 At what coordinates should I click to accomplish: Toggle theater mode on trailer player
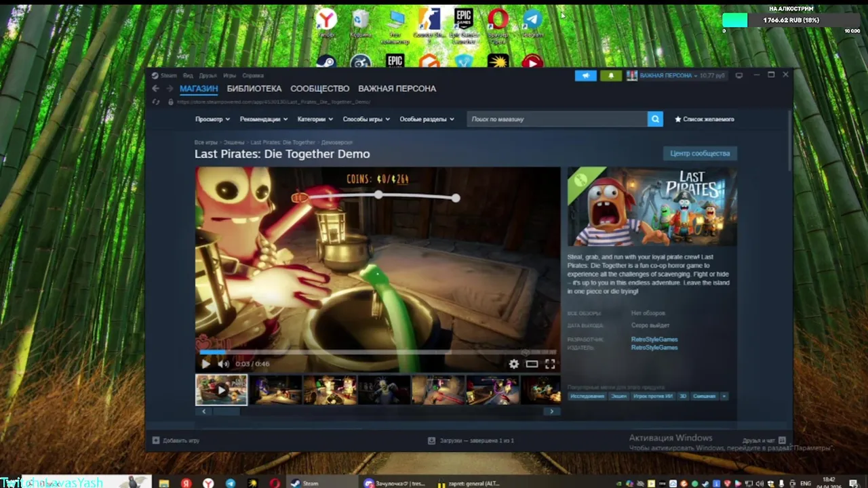tap(532, 364)
